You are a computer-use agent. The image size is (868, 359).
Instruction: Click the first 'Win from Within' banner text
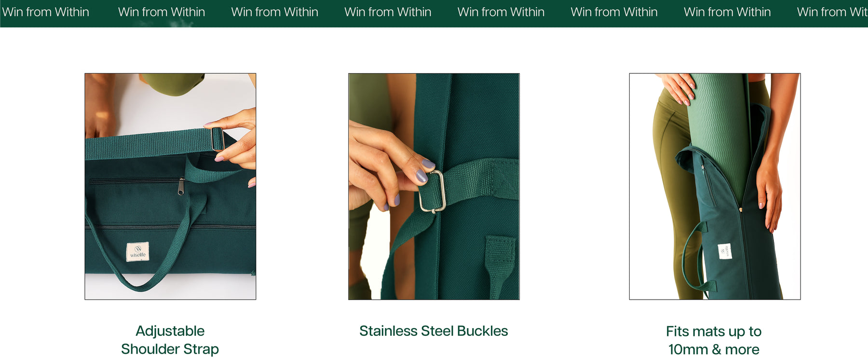(45, 12)
